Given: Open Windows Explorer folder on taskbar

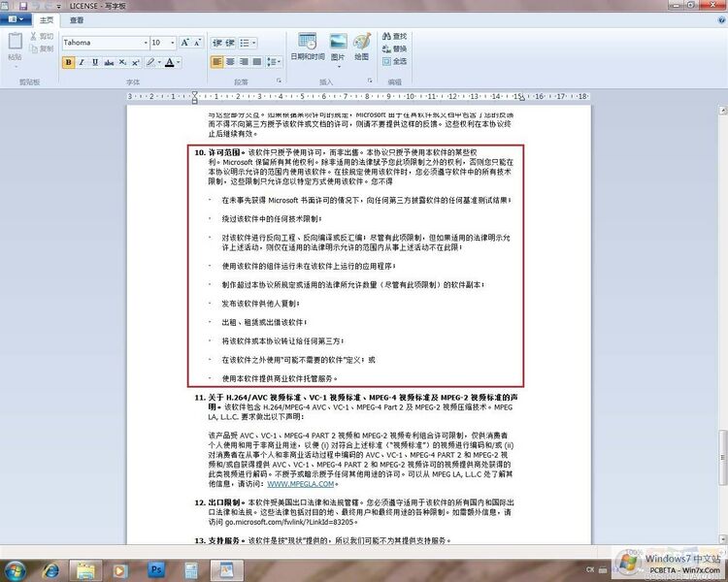Looking at the screenshot, I should pyautogui.click(x=85, y=570).
